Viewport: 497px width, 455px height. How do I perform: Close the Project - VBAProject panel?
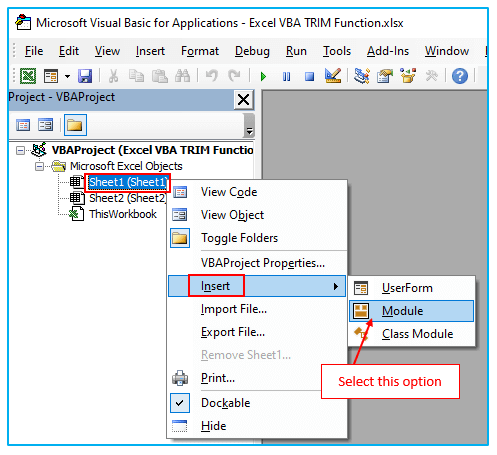244,99
